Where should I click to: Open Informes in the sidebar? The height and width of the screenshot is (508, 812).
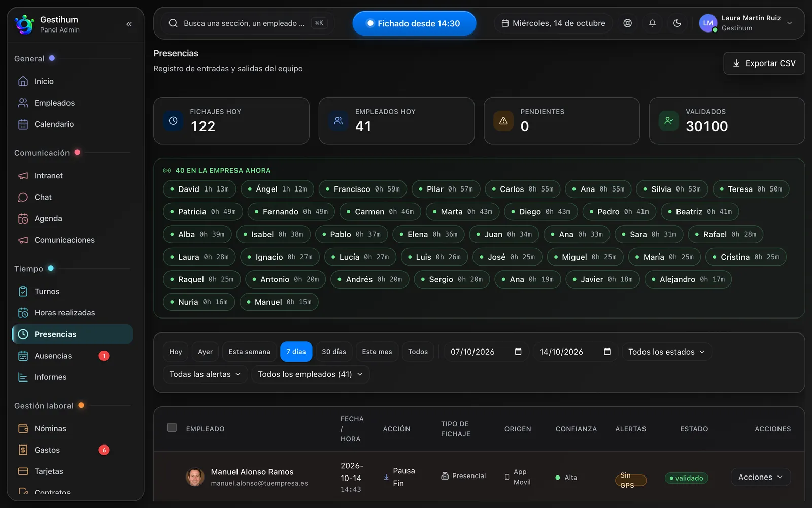click(x=72, y=377)
